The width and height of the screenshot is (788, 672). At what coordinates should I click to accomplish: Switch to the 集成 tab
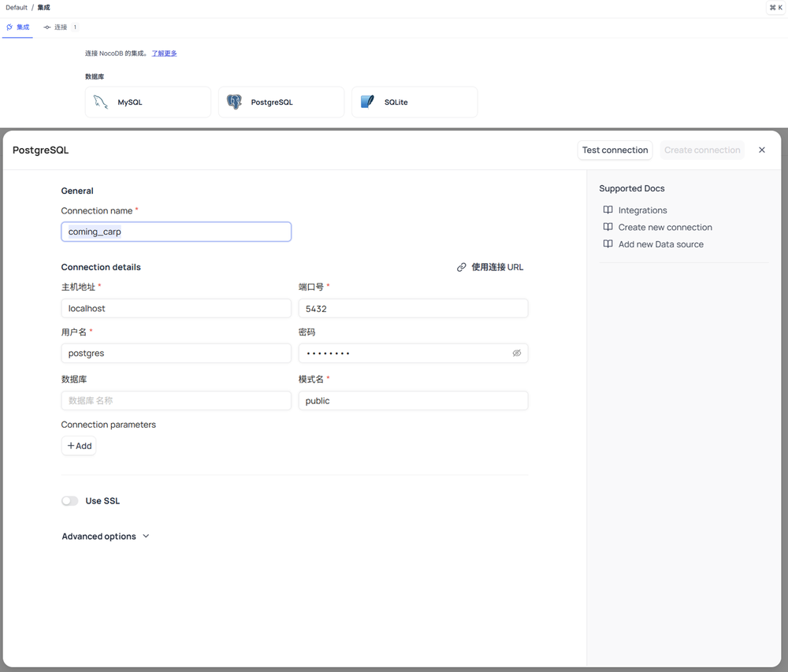(x=17, y=27)
